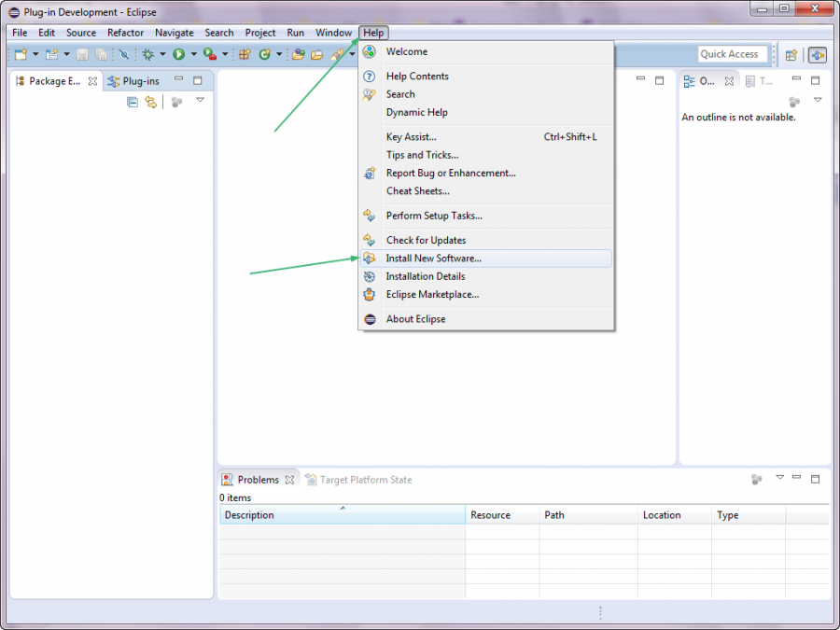Screen dimensions: 840x630
Task: Close the Package Explorer view tab
Action: click(92, 81)
